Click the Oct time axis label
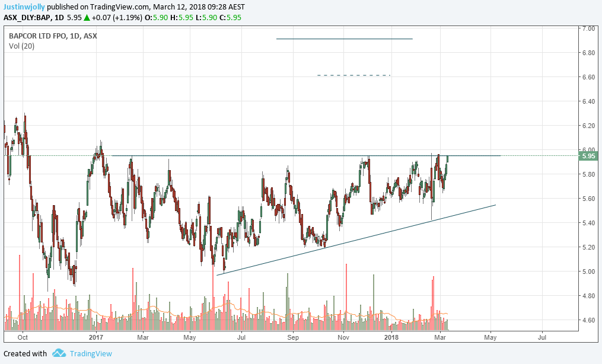 23,337
